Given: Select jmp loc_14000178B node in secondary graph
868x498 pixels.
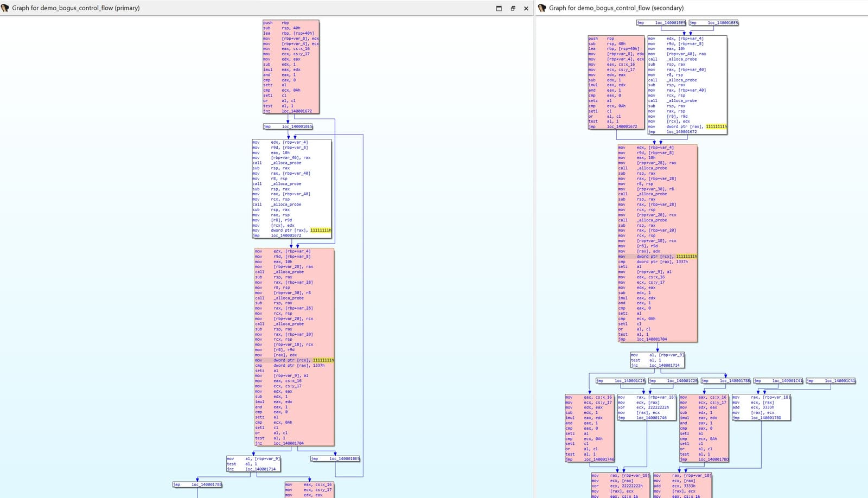Looking at the screenshot, I should pyautogui.click(x=726, y=381).
